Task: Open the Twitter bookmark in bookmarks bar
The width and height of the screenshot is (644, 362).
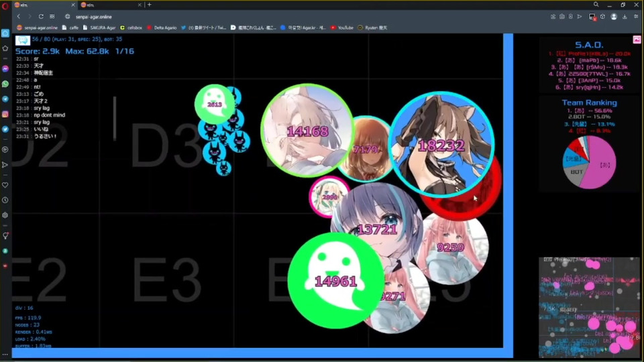Action: pyautogui.click(x=204, y=27)
